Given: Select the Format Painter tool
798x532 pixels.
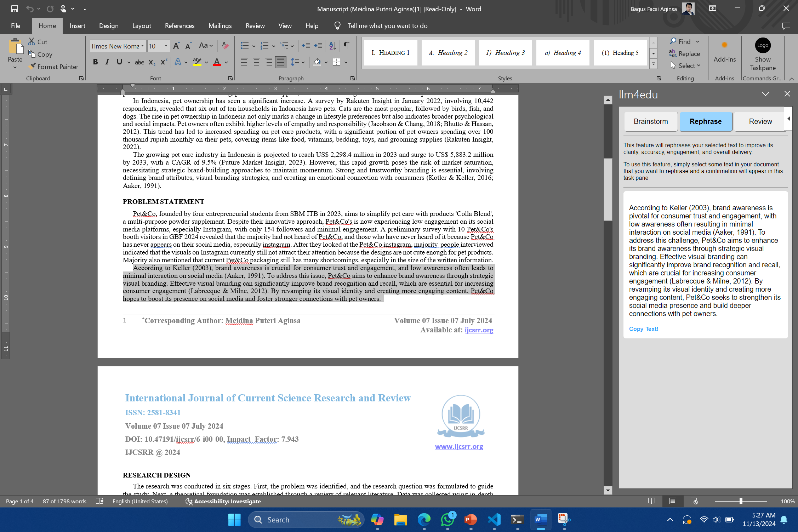Looking at the screenshot, I should [x=53, y=67].
